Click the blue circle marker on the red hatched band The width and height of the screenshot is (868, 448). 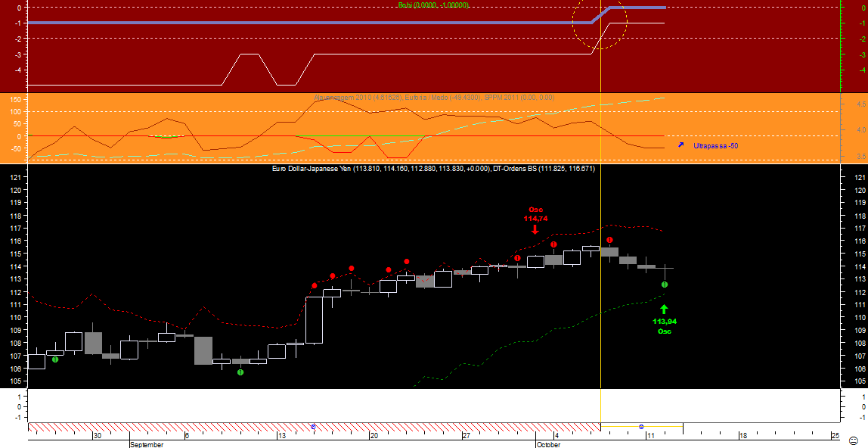(313, 427)
